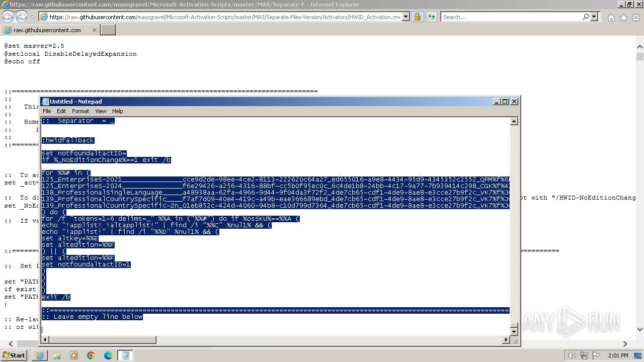Click 'set altkey=%%E' line in Notepad
The image size is (644, 362).
click(x=70, y=238)
